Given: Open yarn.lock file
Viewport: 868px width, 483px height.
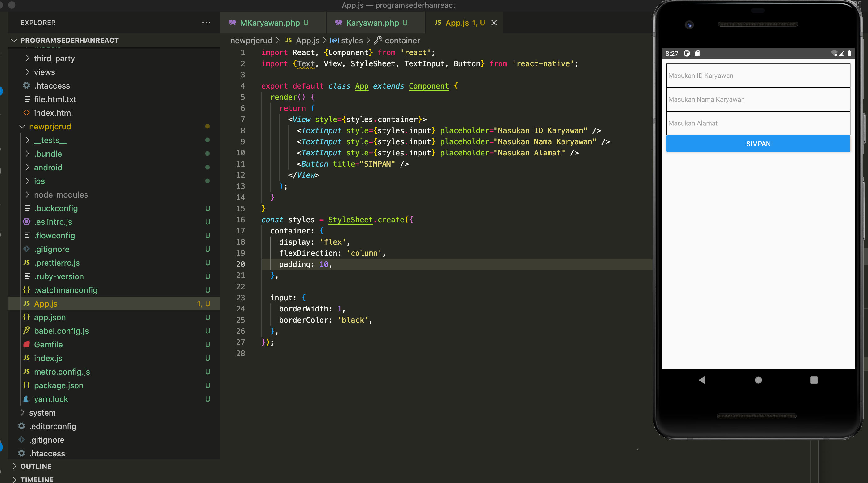Looking at the screenshot, I should (51, 399).
